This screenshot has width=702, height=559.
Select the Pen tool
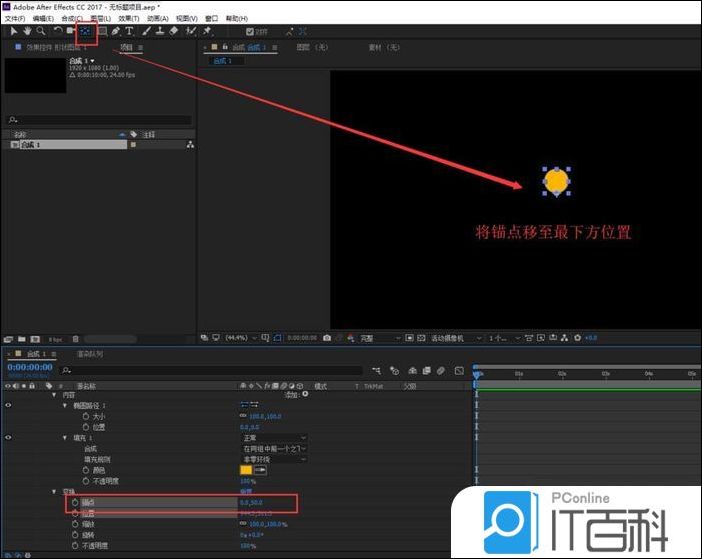pyautogui.click(x=116, y=31)
